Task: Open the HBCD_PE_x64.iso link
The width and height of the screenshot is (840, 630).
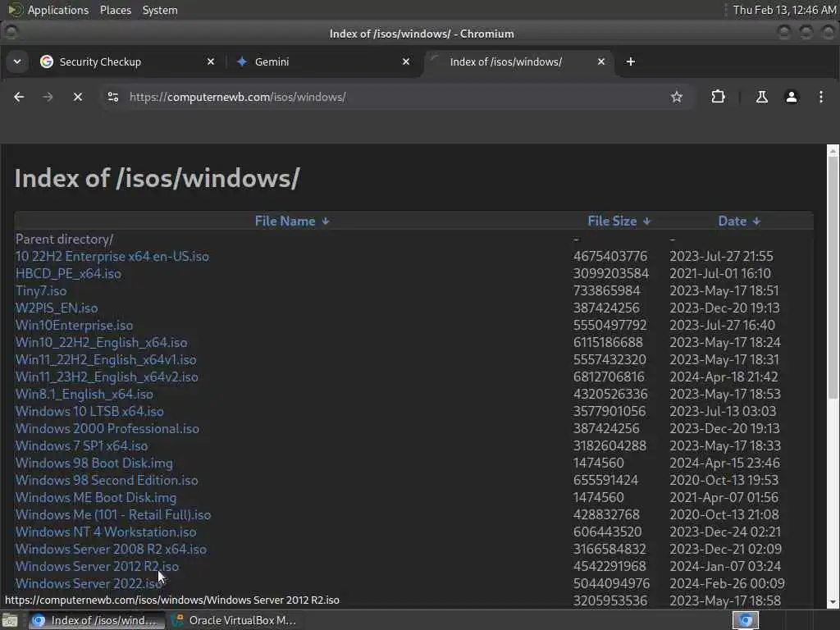Action: [x=68, y=273]
